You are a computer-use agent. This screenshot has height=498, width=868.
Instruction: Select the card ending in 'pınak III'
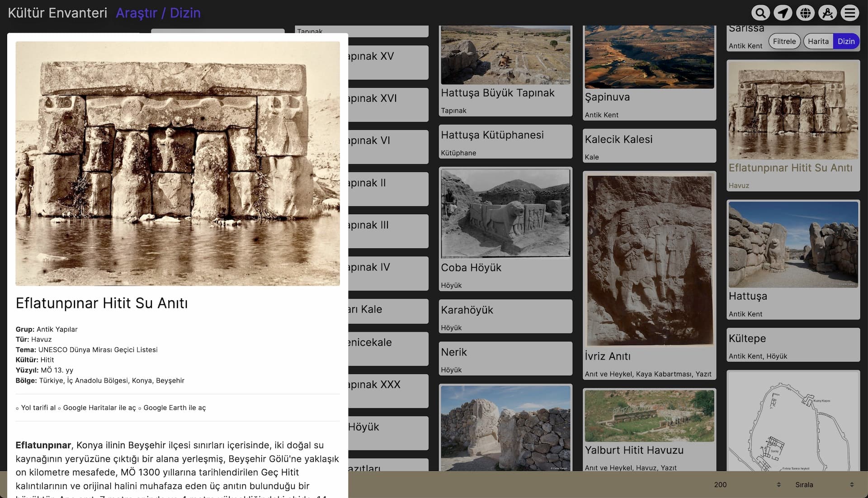pyautogui.click(x=388, y=231)
